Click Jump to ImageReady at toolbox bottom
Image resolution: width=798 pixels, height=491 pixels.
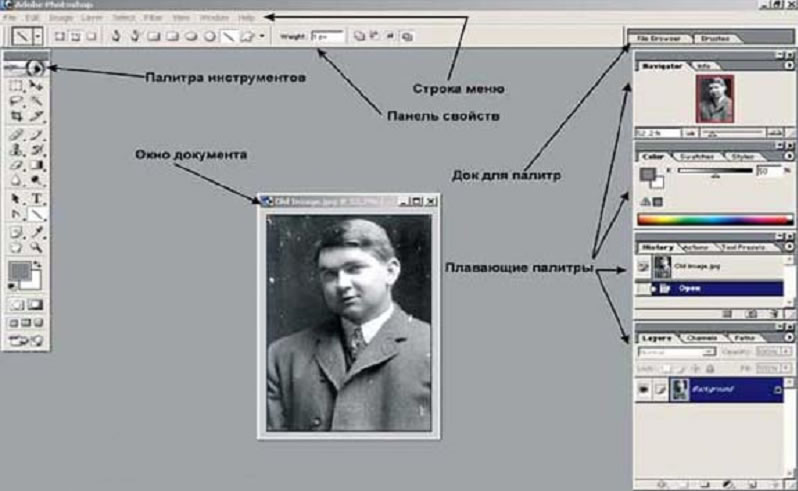point(25,341)
